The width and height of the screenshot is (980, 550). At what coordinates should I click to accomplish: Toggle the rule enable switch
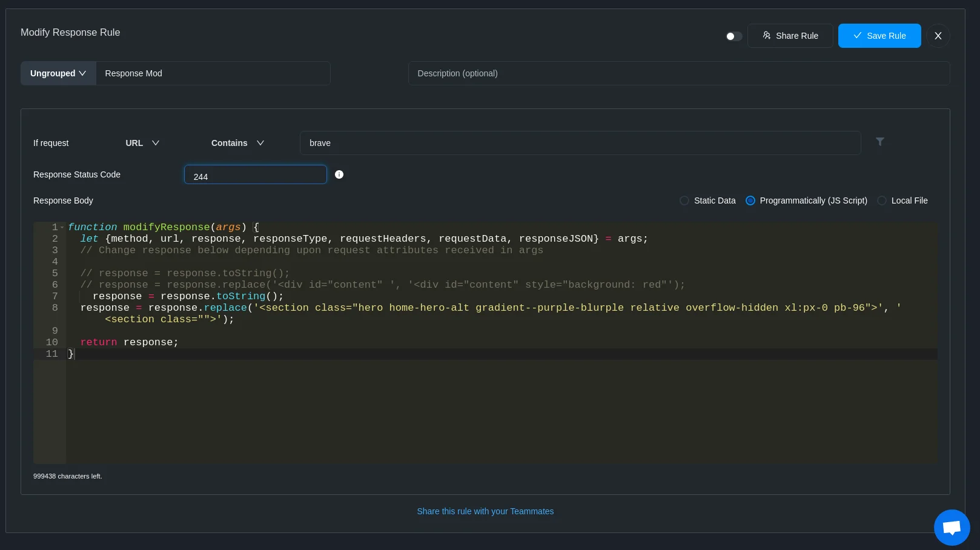tap(733, 36)
